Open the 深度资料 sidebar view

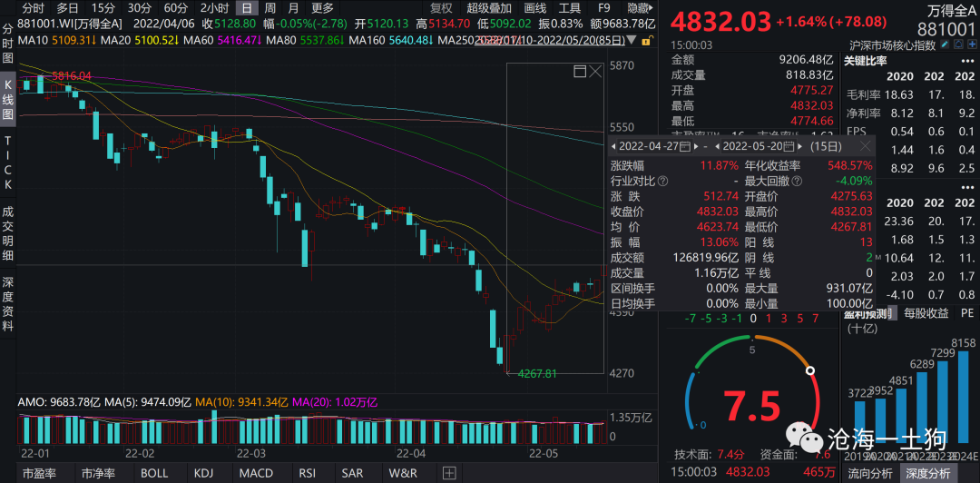click(8, 305)
